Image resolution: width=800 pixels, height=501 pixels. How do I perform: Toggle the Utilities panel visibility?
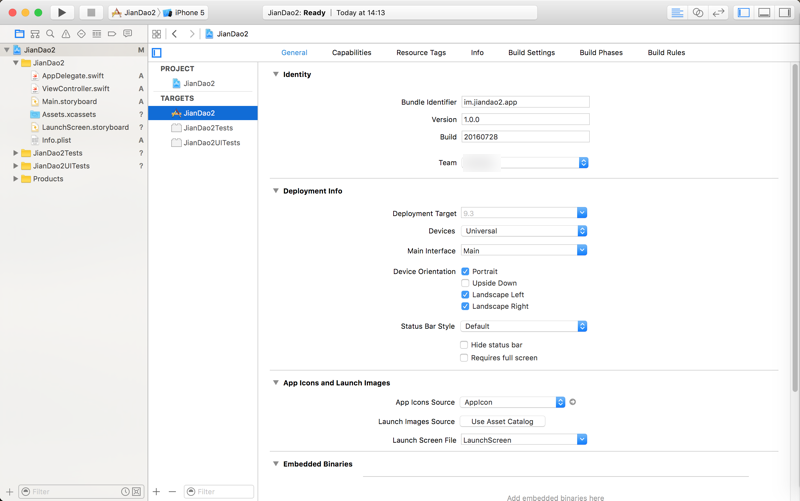click(x=784, y=13)
